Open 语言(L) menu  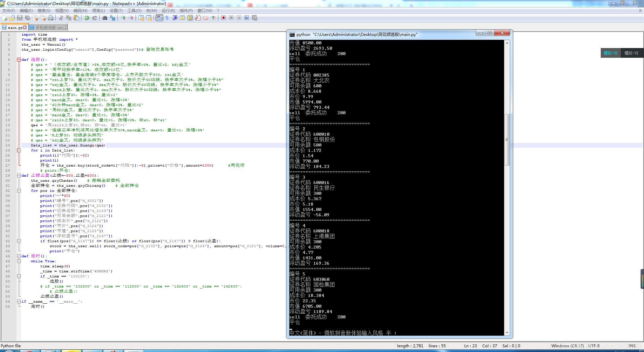(99, 11)
